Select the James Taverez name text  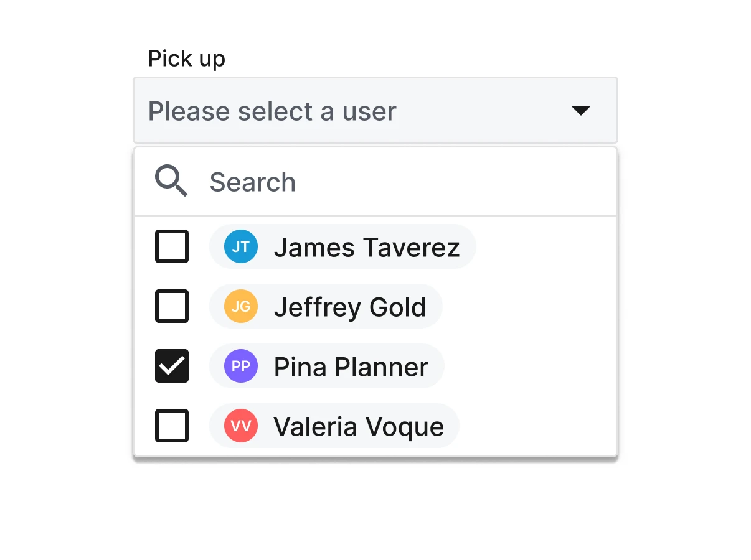(x=367, y=248)
